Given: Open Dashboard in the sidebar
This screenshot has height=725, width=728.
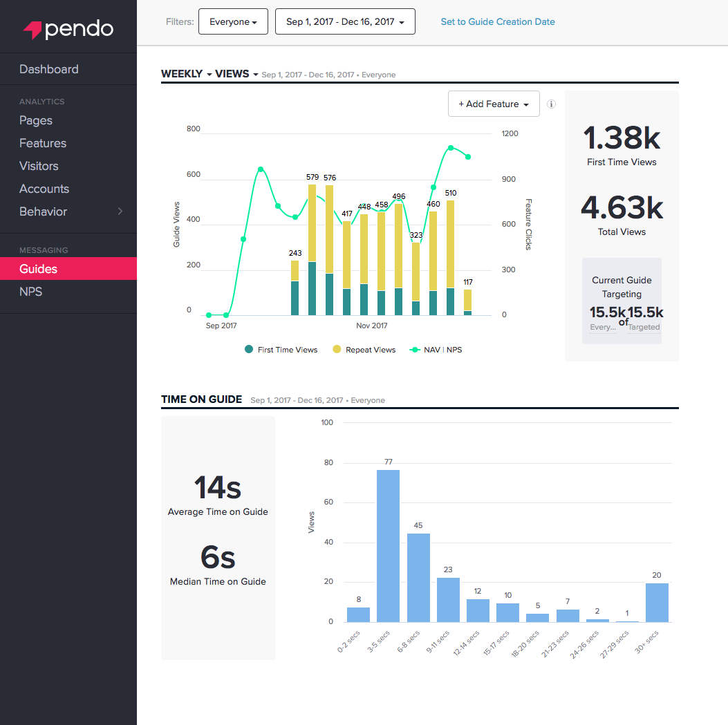Looking at the screenshot, I should point(49,69).
